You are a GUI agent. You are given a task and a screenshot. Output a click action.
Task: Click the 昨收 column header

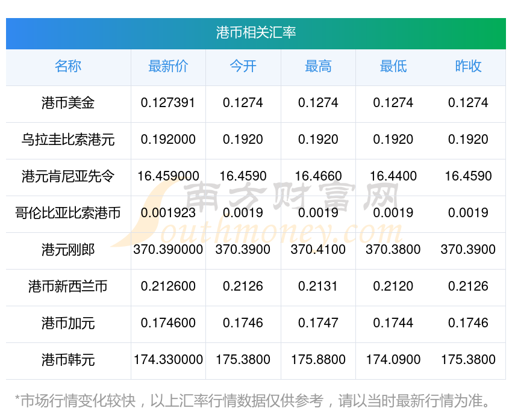(x=468, y=66)
